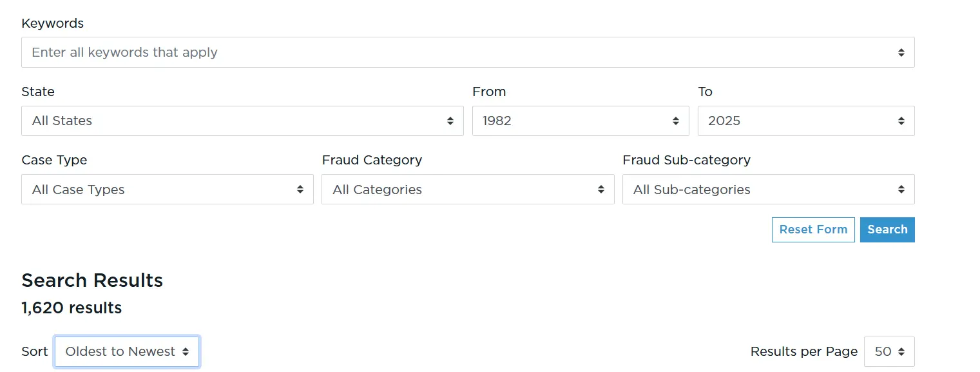Expand the Fraud Category dropdown
The image size is (980, 372).
point(461,190)
